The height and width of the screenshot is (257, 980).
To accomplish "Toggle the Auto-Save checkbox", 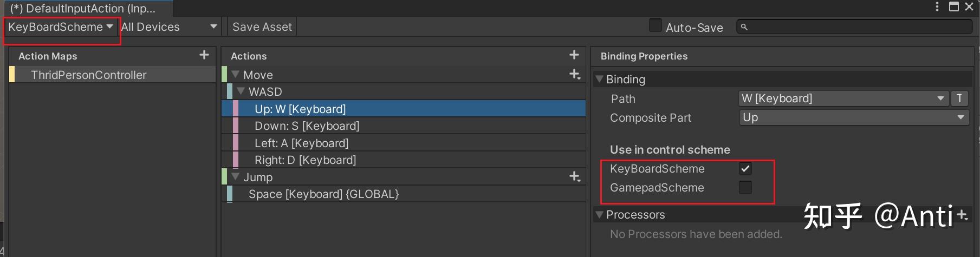I will click(656, 25).
